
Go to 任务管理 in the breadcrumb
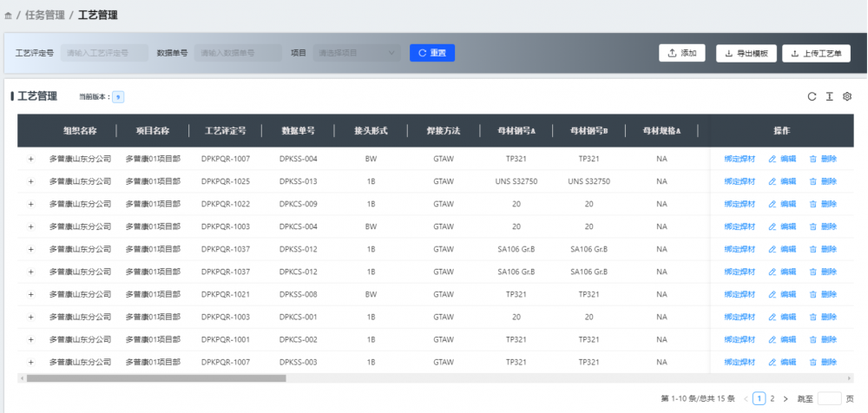tap(45, 16)
